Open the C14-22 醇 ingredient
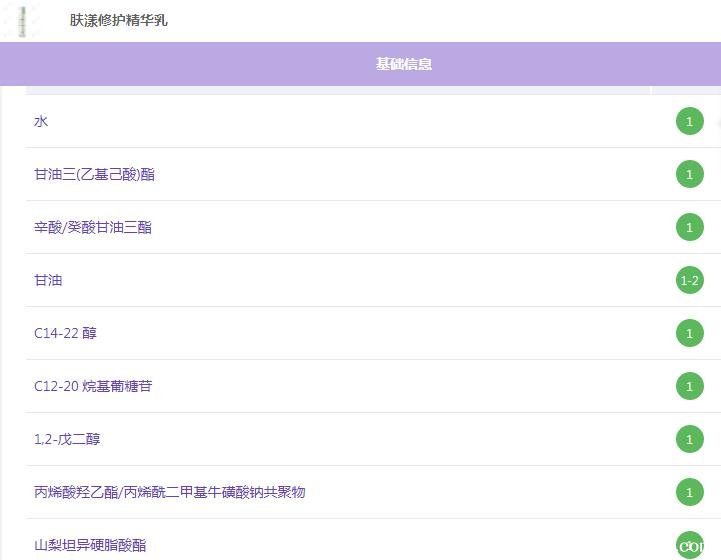Viewport: 721px width, 560px height. point(65,333)
